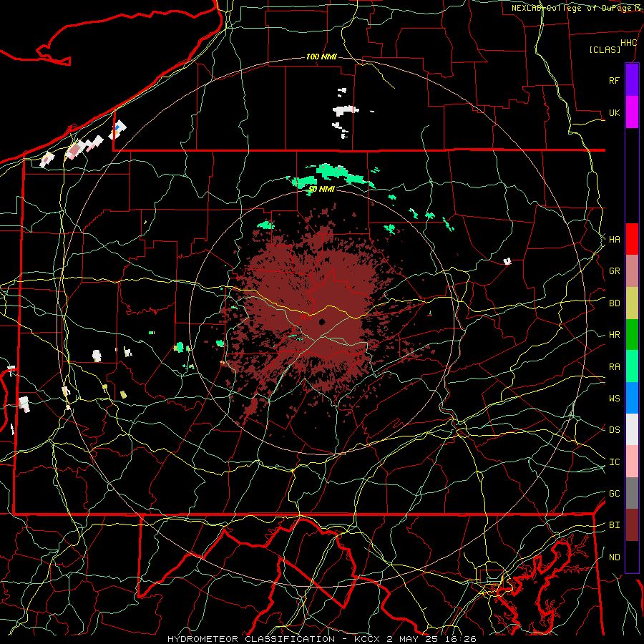The width and height of the screenshot is (644, 644).
Task: Click the RA legend label
Action: click(614, 366)
